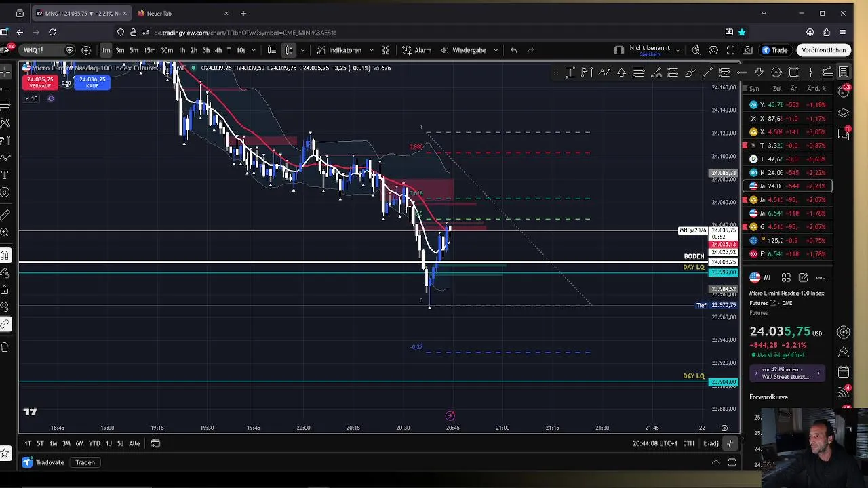Viewport: 868px width, 488px height.
Task: Open go-to-date calendar icon in bottom bar
Action: 155,443
